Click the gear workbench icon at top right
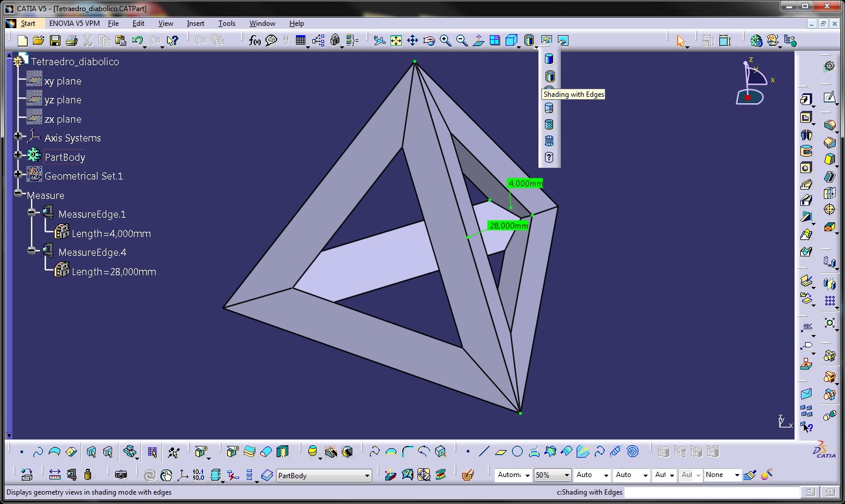The width and height of the screenshot is (845, 504). coord(829,66)
